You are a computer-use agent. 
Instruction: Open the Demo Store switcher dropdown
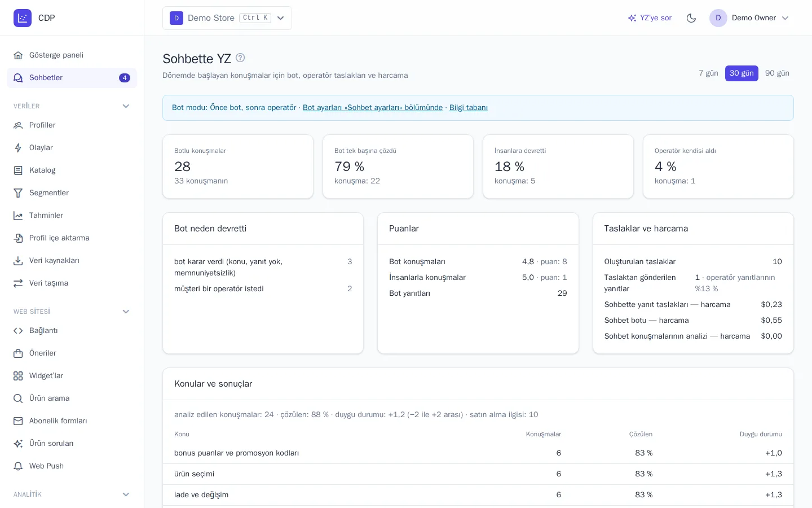(x=227, y=18)
